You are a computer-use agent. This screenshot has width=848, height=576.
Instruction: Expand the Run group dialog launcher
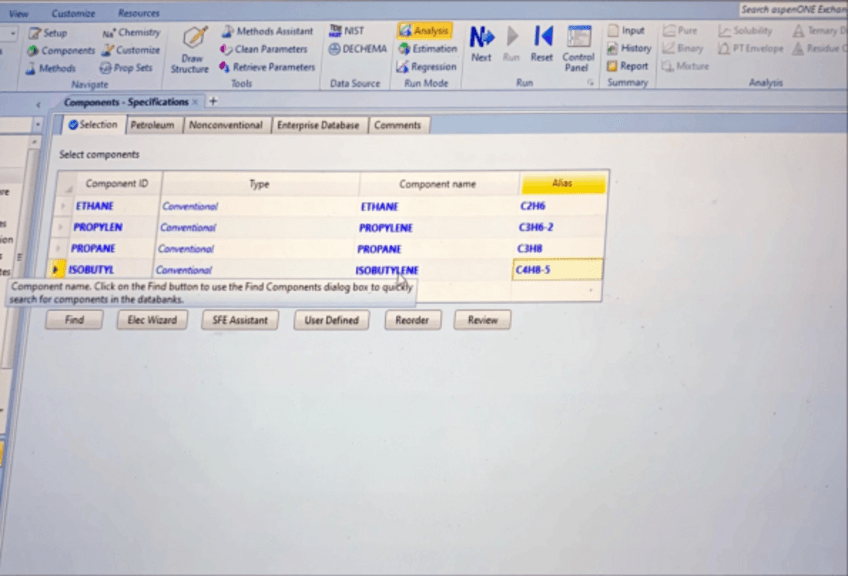590,83
